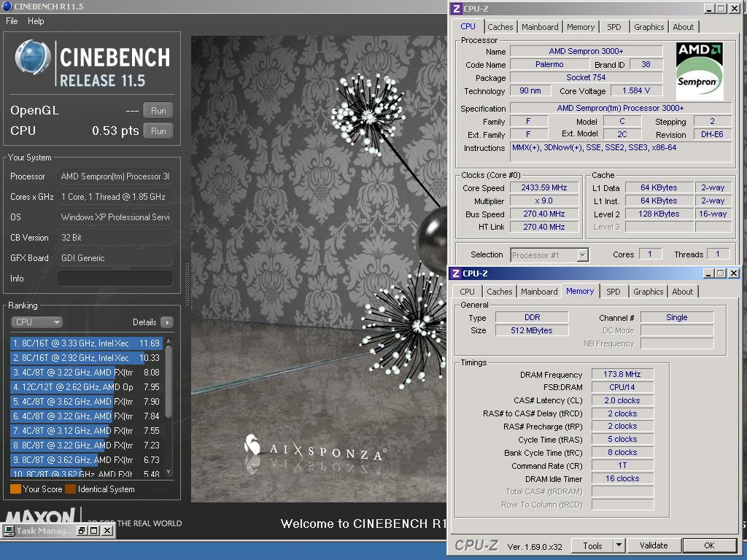Select Memory tab in bottom CPU-Z window
747x560 pixels.
pyautogui.click(x=580, y=292)
